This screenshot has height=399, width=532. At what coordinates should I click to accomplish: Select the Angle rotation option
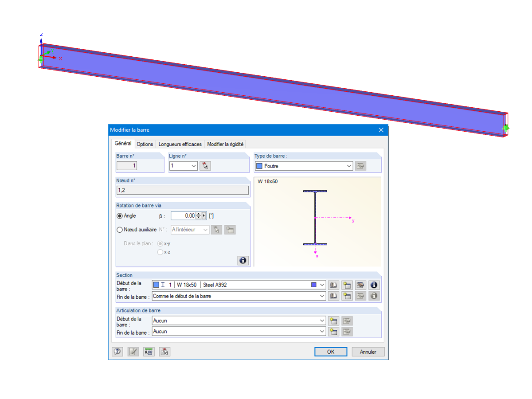click(x=120, y=216)
